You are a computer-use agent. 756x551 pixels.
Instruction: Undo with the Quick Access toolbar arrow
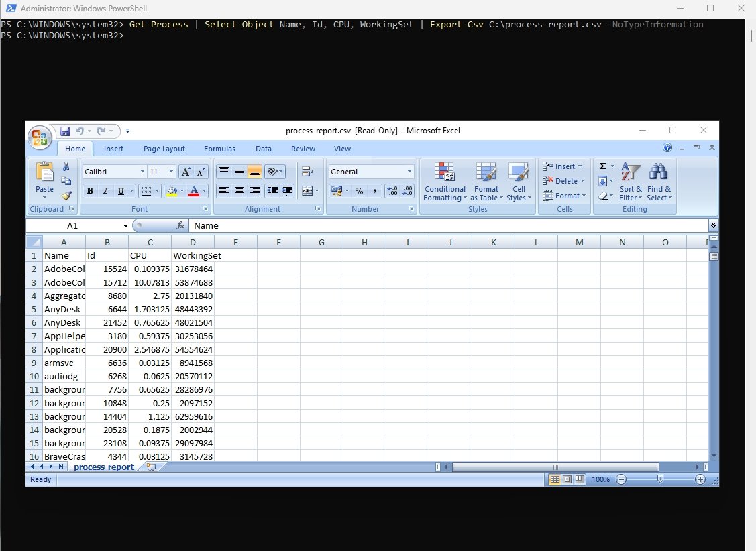[x=80, y=131]
